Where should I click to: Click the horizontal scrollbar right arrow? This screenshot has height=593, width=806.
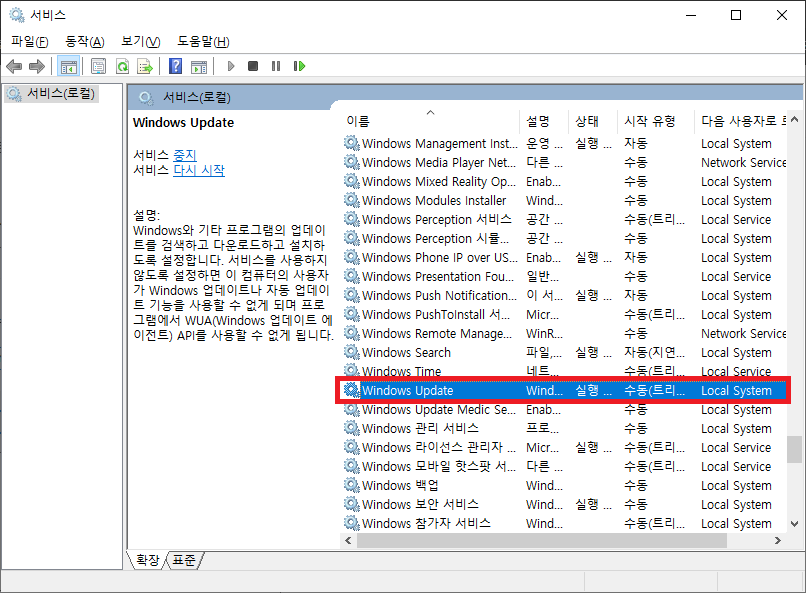[778, 540]
